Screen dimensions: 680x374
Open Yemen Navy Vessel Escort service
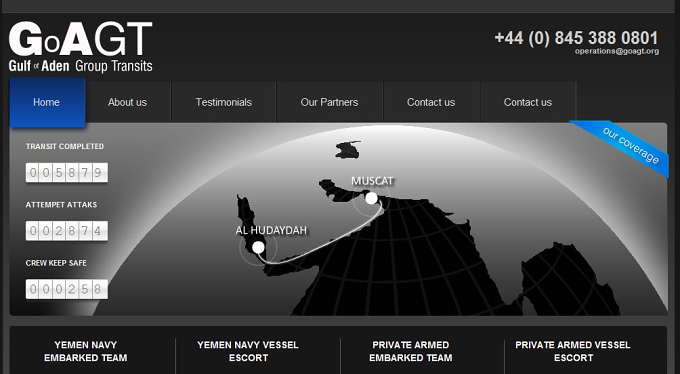pos(248,351)
